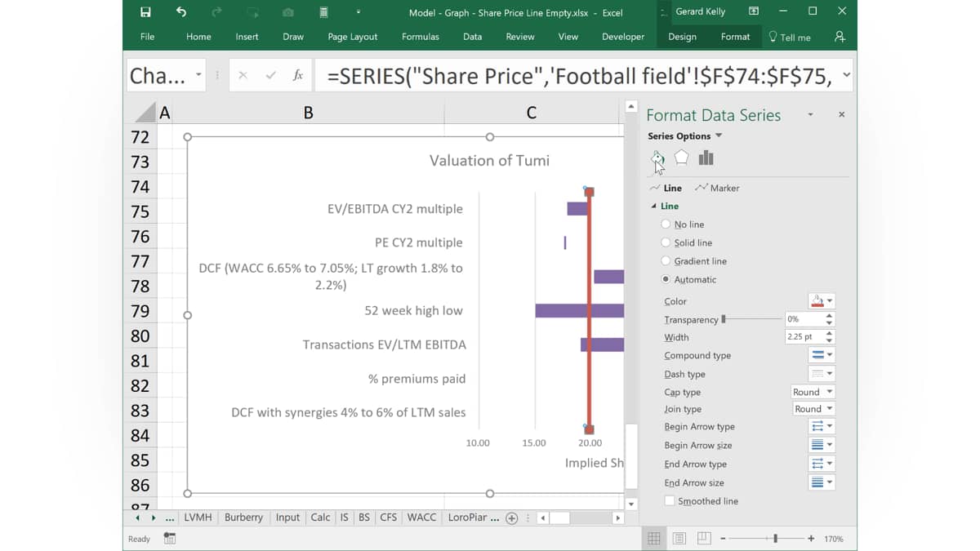Click the Ribbon Display Options icon
The width and height of the screenshot is (980, 551).
click(x=754, y=11)
